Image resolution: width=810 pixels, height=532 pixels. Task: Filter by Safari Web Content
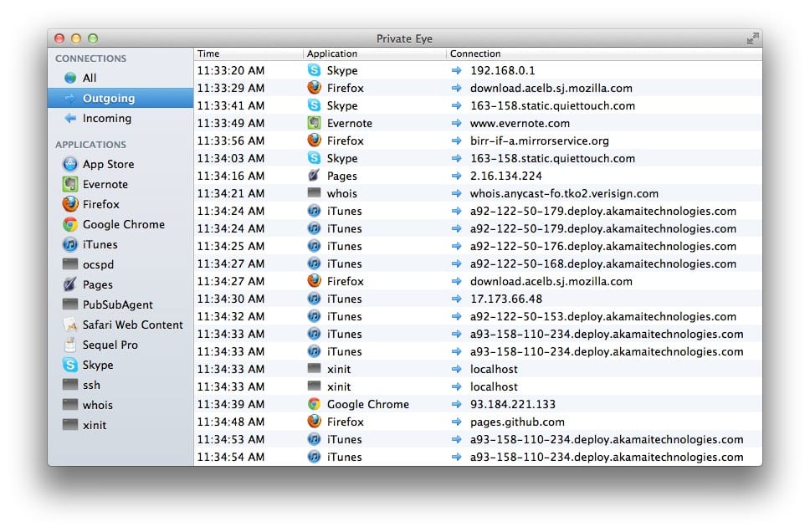point(120,325)
